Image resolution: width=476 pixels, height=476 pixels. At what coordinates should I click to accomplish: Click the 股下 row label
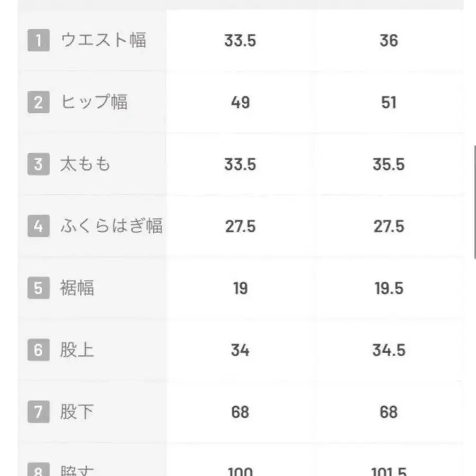(77, 412)
